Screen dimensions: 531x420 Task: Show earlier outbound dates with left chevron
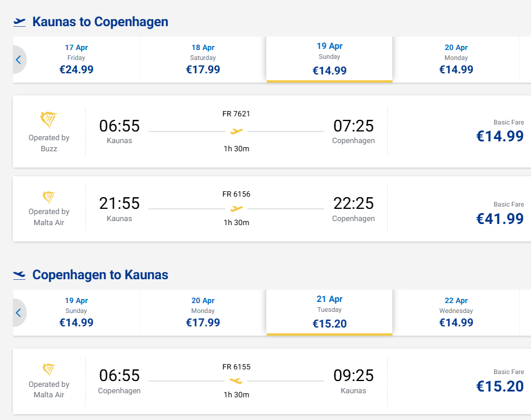click(19, 59)
